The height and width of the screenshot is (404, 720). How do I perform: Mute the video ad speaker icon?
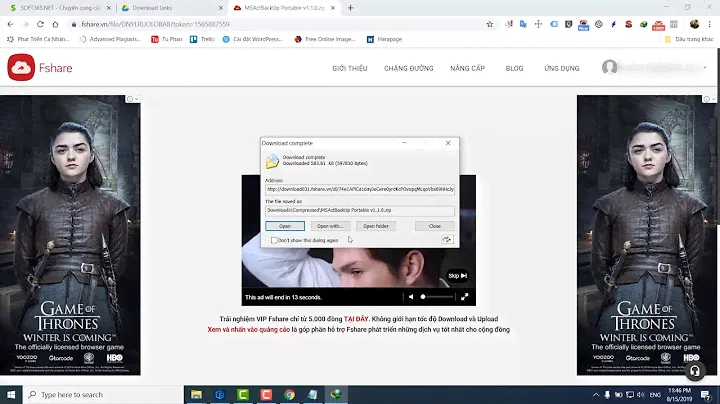click(x=410, y=297)
